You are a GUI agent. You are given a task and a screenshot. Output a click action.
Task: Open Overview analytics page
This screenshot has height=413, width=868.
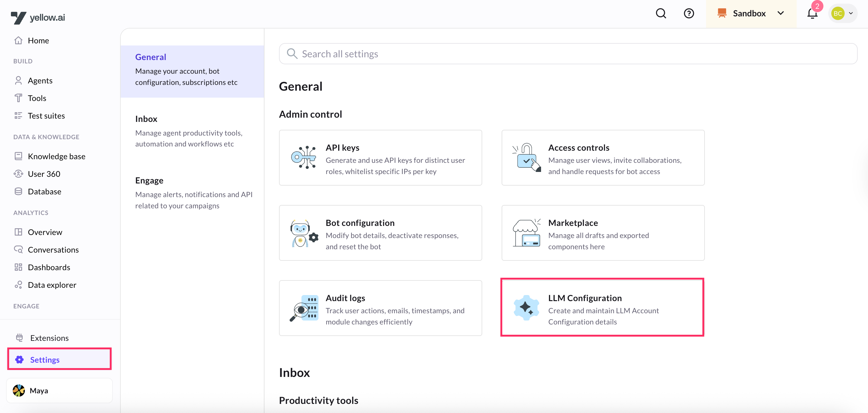click(45, 232)
